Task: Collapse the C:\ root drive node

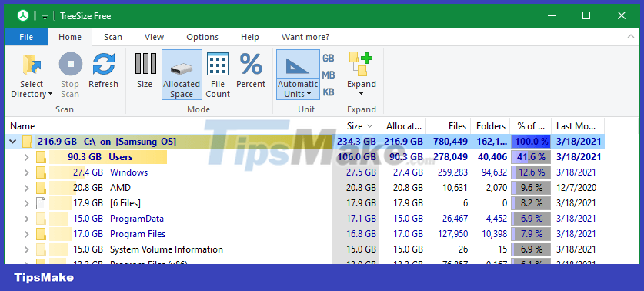Action: (x=13, y=142)
